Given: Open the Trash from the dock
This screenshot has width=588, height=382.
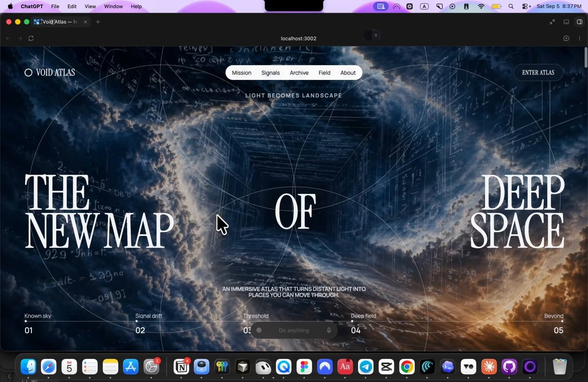Looking at the screenshot, I should [x=559, y=366].
